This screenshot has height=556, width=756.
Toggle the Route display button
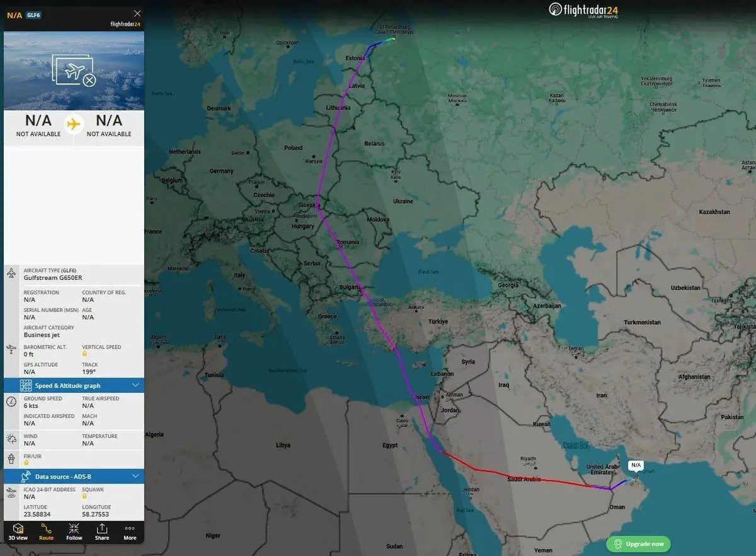(x=46, y=531)
